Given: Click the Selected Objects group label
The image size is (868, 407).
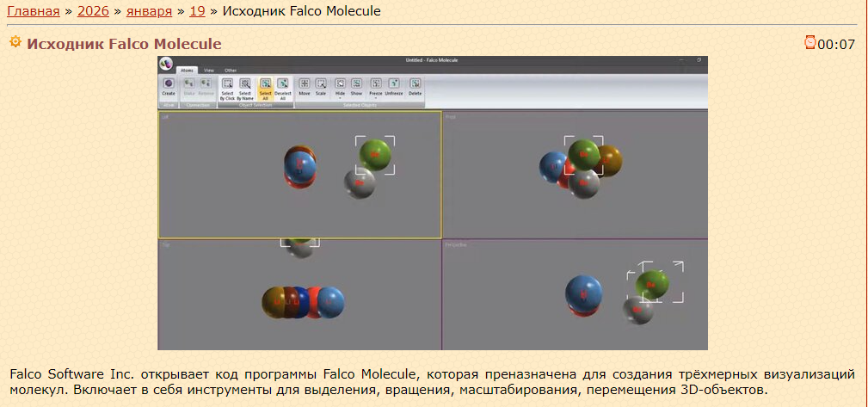Looking at the screenshot, I should [360, 105].
